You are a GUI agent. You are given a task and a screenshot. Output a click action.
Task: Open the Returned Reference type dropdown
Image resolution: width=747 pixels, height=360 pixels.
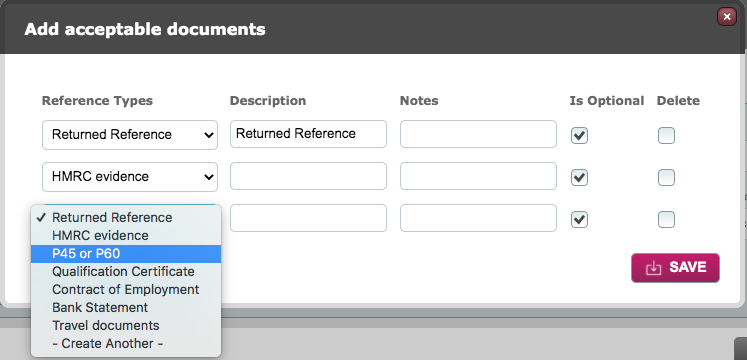pyautogui.click(x=130, y=135)
